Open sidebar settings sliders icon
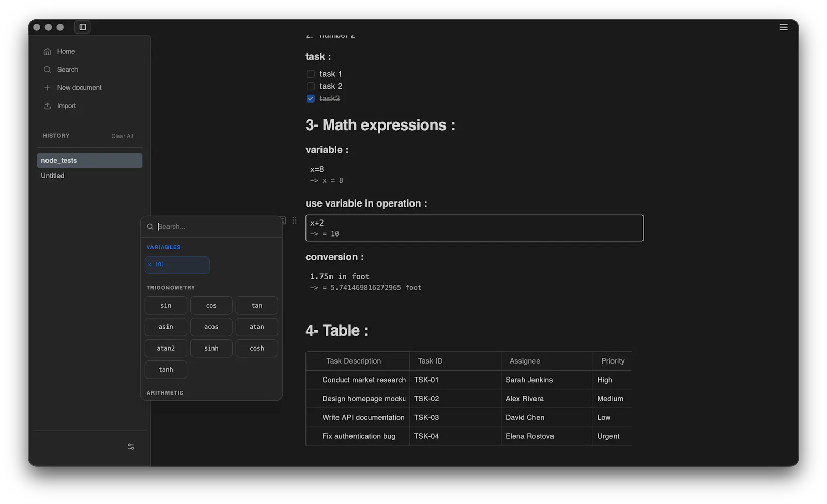The image size is (827, 504). [x=131, y=447]
